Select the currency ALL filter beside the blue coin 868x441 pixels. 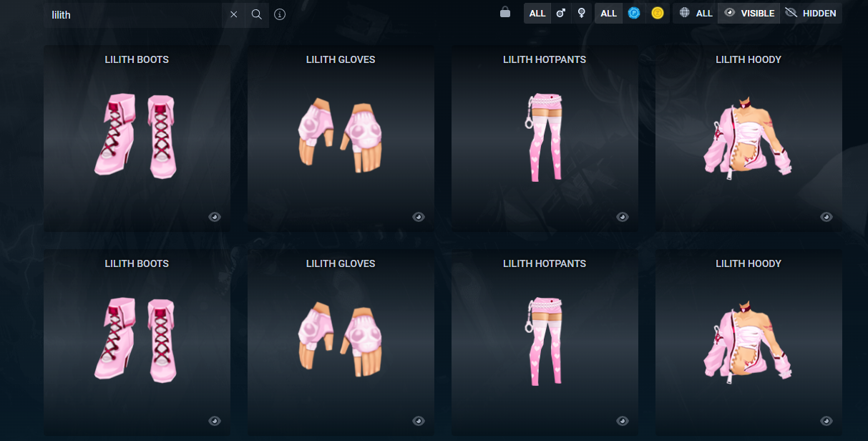pyautogui.click(x=609, y=14)
